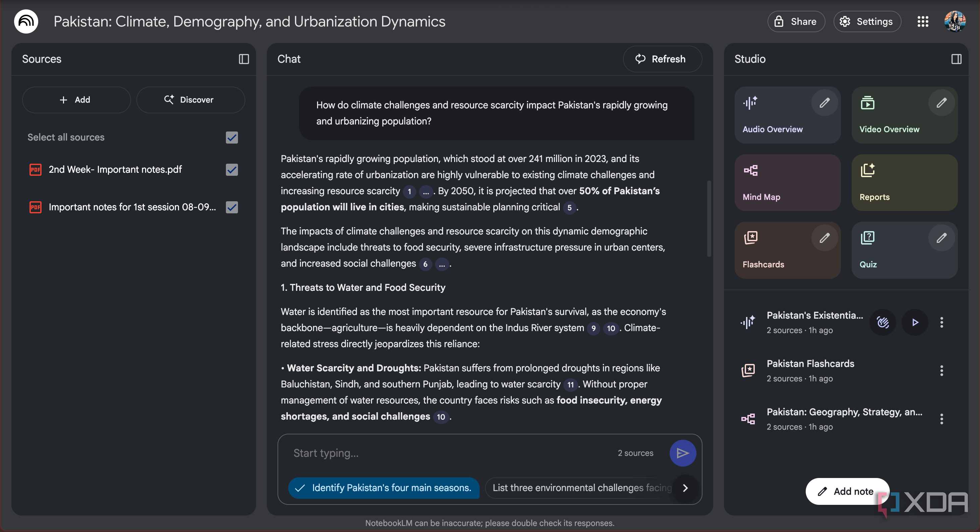Viewport: 980px width, 532px height.
Task: Add a note in Studio
Action: pos(847,491)
